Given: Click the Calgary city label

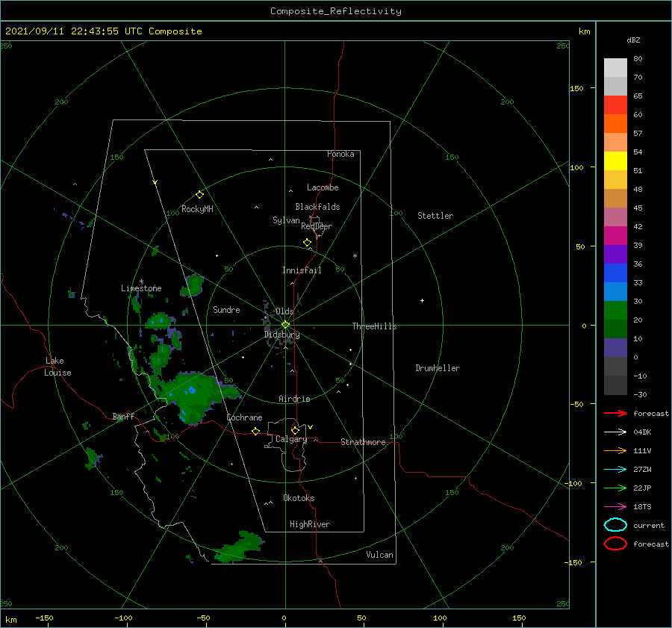Looking at the screenshot, I should point(291,439).
